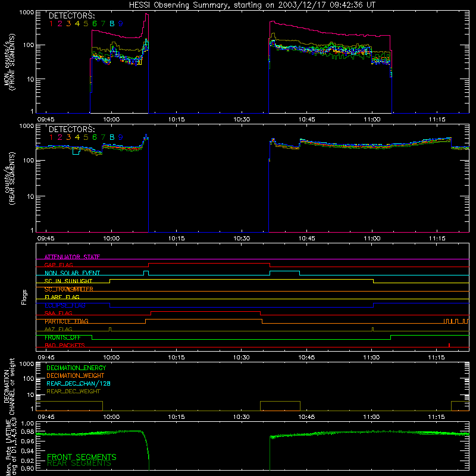Click the 11:00 time tick under rear segments plot
Image resolution: width=476 pixels, height=476 pixels.
[x=372, y=239]
